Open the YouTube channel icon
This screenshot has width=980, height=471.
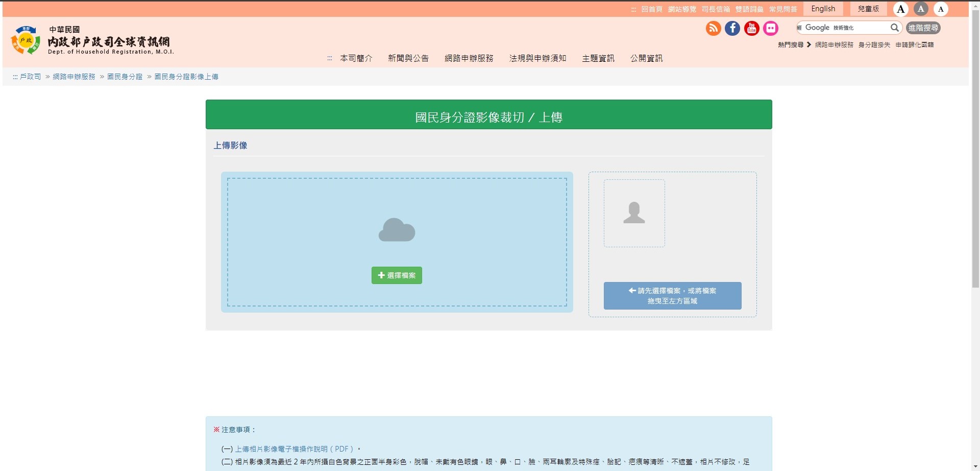(x=751, y=28)
